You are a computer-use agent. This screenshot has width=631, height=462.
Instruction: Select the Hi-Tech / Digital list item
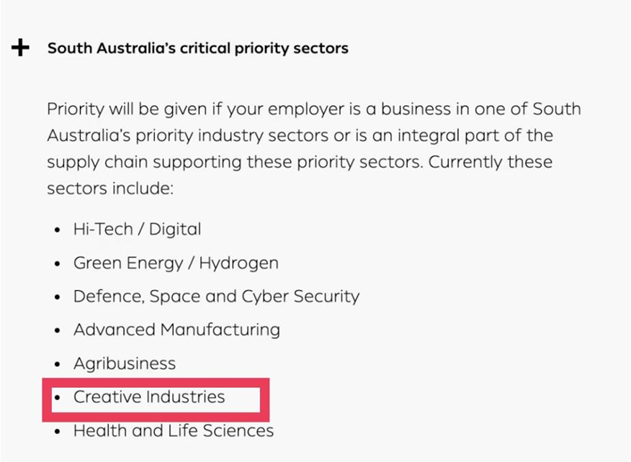[x=137, y=229]
